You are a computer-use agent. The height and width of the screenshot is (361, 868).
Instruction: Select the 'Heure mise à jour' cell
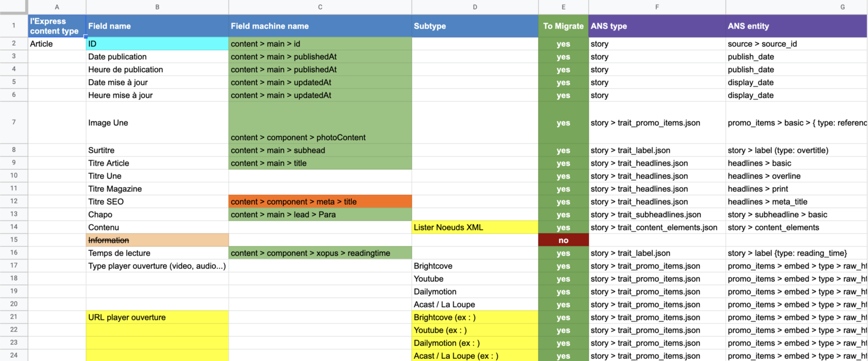pyautogui.click(x=157, y=96)
